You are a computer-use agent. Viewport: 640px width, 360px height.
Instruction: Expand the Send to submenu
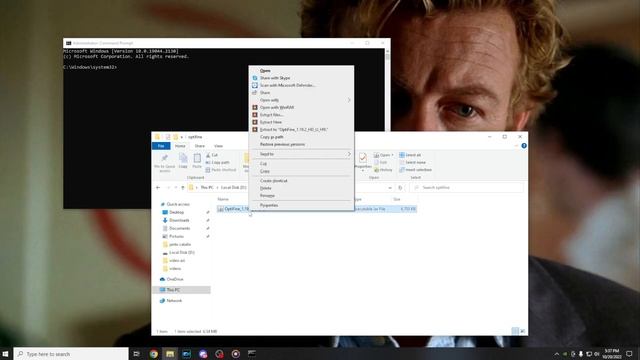pos(302,154)
